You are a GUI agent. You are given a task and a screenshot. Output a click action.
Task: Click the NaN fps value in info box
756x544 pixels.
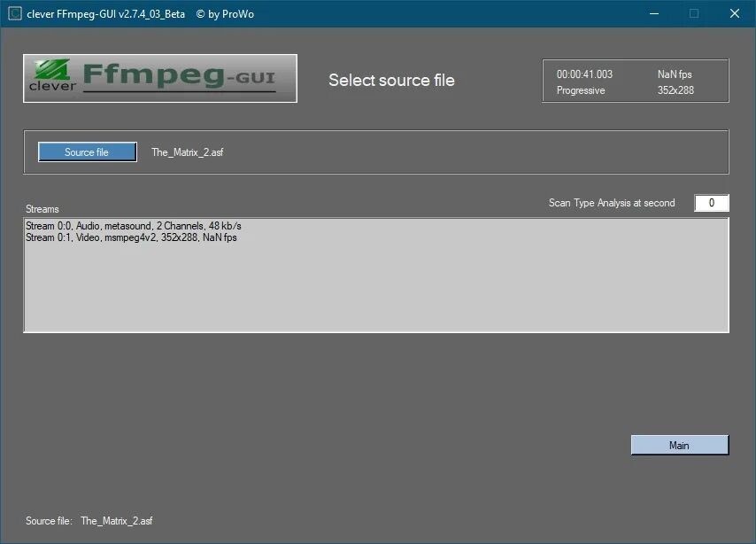pos(675,74)
